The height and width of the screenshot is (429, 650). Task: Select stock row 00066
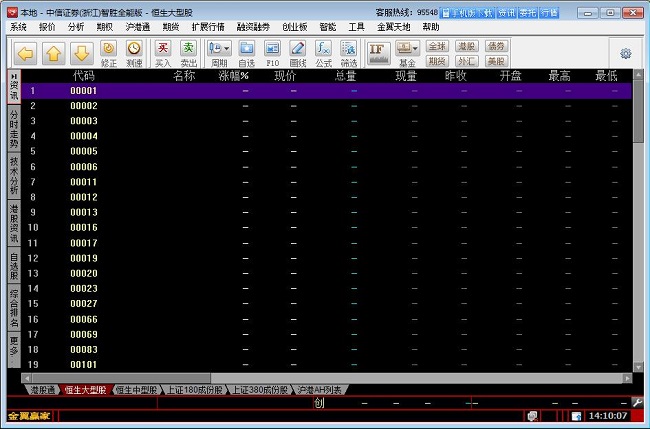coord(327,319)
